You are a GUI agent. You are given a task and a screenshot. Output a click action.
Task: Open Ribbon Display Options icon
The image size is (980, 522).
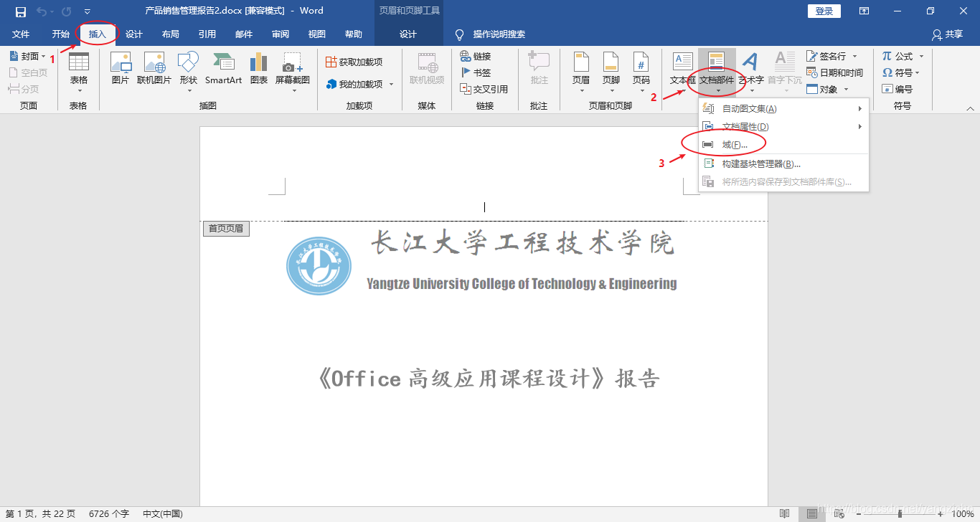click(864, 11)
